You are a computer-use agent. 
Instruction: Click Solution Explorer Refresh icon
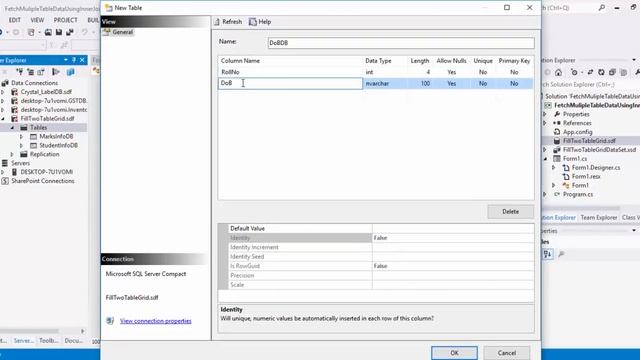click(601, 72)
